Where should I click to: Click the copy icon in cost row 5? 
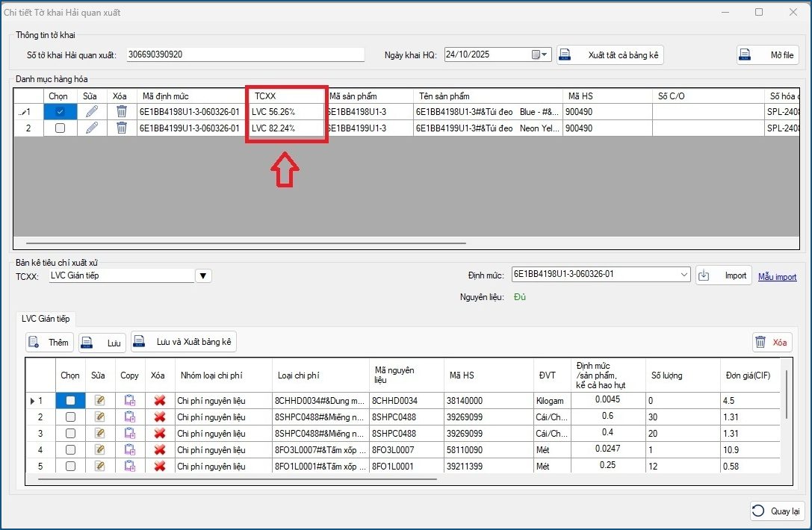point(129,466)
